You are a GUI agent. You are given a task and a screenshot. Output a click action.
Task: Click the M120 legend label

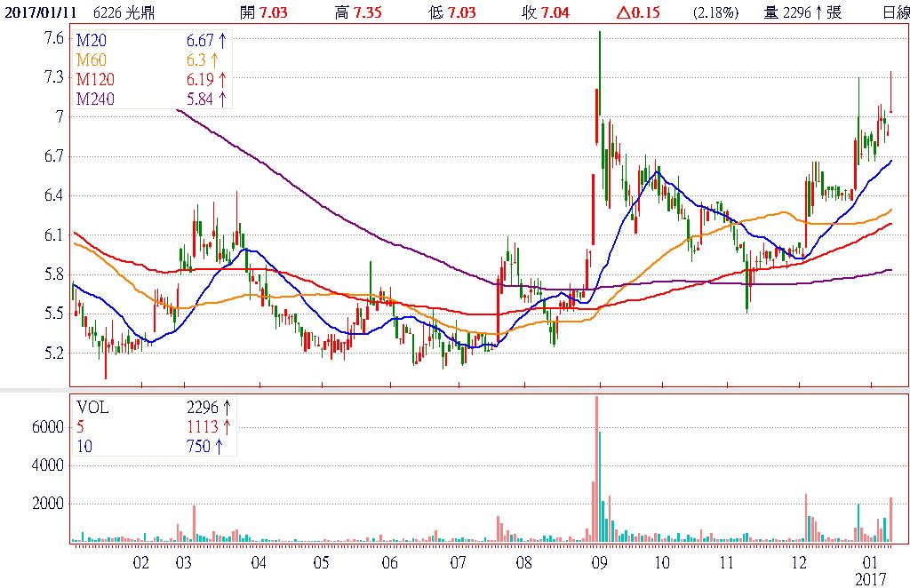pyautogui.click(x=95, y=79)
